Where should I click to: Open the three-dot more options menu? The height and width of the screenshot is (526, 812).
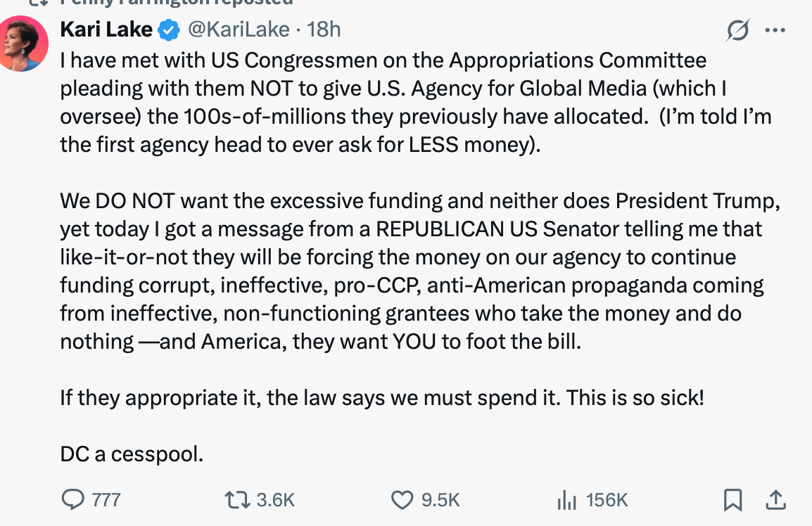(775, 30)
